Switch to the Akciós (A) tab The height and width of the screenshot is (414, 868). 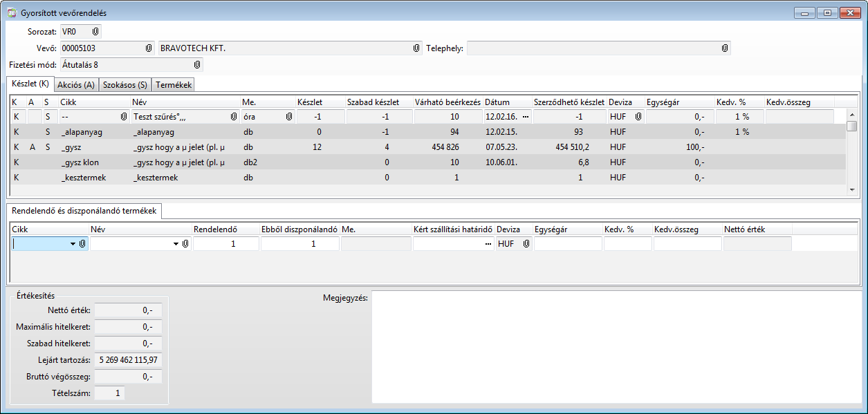(x=77, y=84)
